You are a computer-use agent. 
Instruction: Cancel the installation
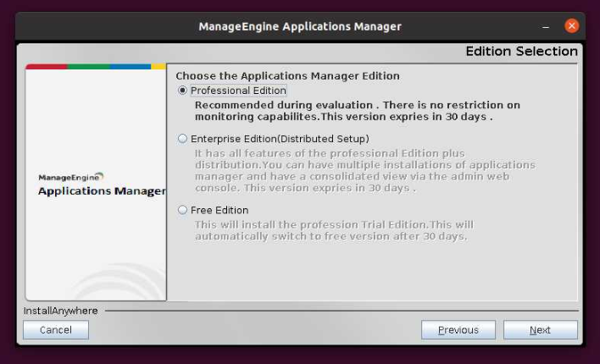point(55,330)
